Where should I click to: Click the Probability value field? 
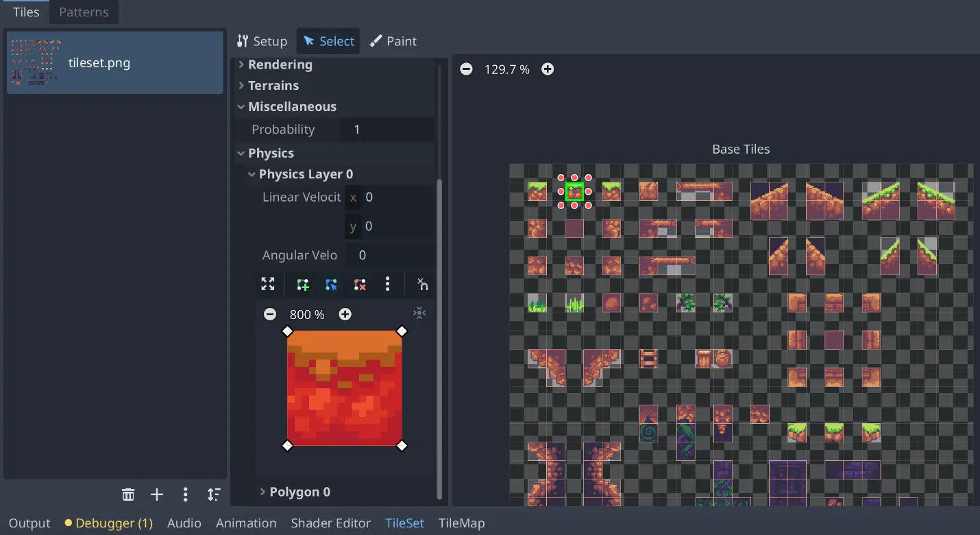tap(387, 130)
